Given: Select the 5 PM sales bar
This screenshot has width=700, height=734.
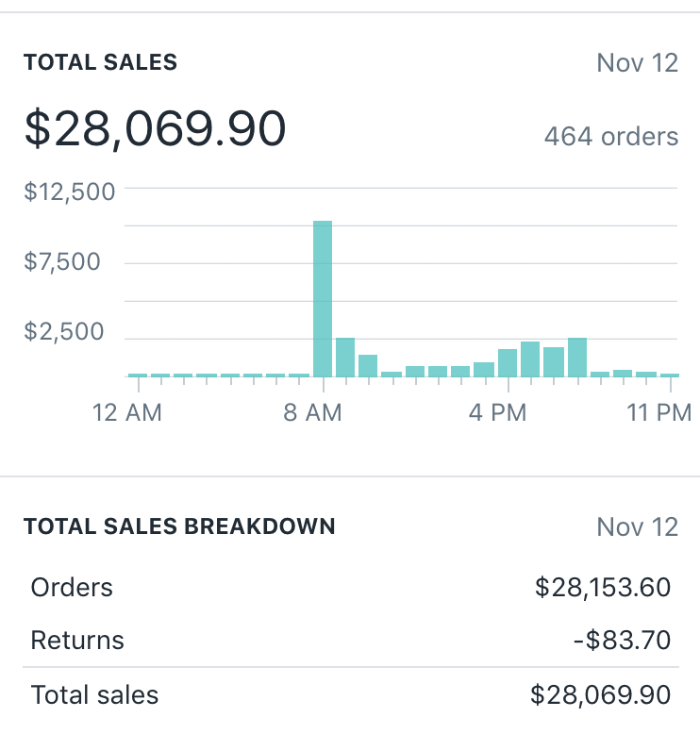Looking at the screenshot, I should point(530,359).
